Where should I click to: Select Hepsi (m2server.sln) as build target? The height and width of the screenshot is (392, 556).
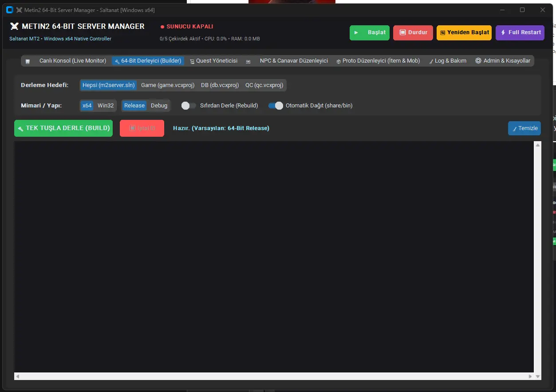[x=109, y=85]
